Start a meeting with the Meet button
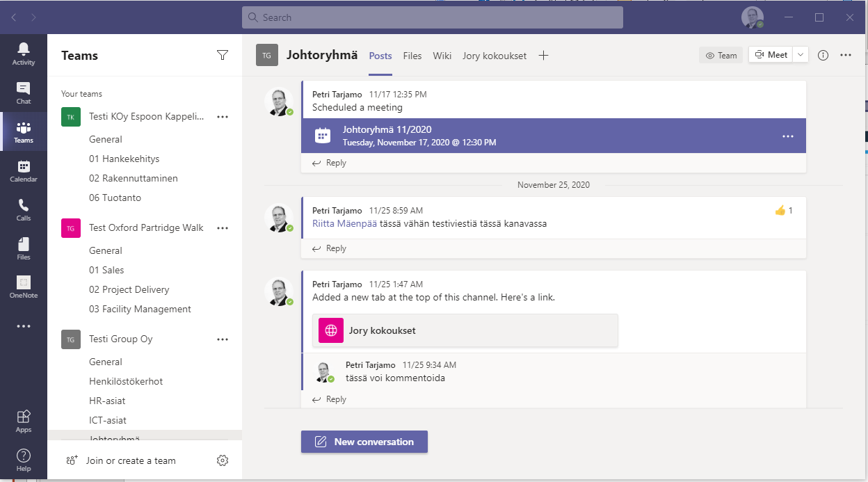 [x=771, y=55]
